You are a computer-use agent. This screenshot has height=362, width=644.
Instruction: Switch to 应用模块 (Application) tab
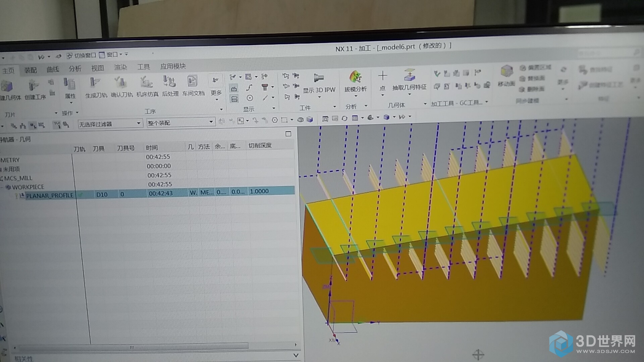[173, 66]
